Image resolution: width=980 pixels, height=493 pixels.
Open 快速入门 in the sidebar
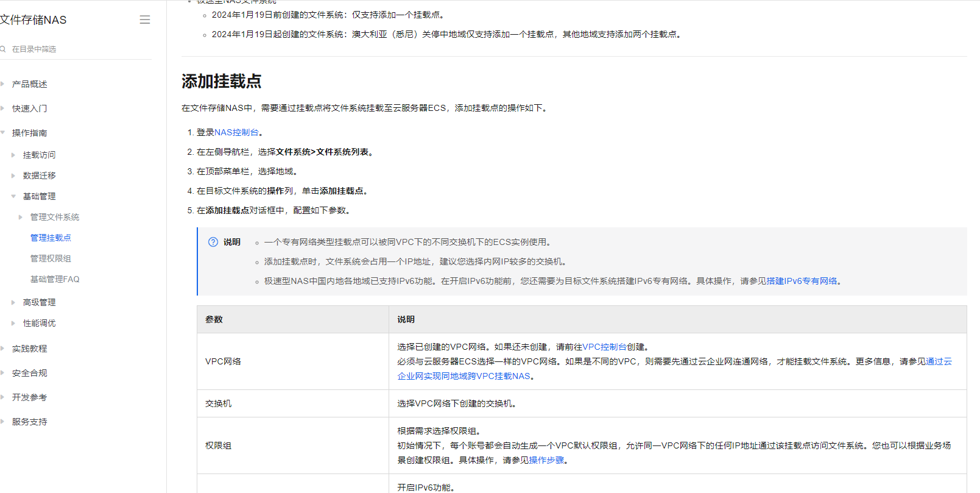[x=30, y=108]
